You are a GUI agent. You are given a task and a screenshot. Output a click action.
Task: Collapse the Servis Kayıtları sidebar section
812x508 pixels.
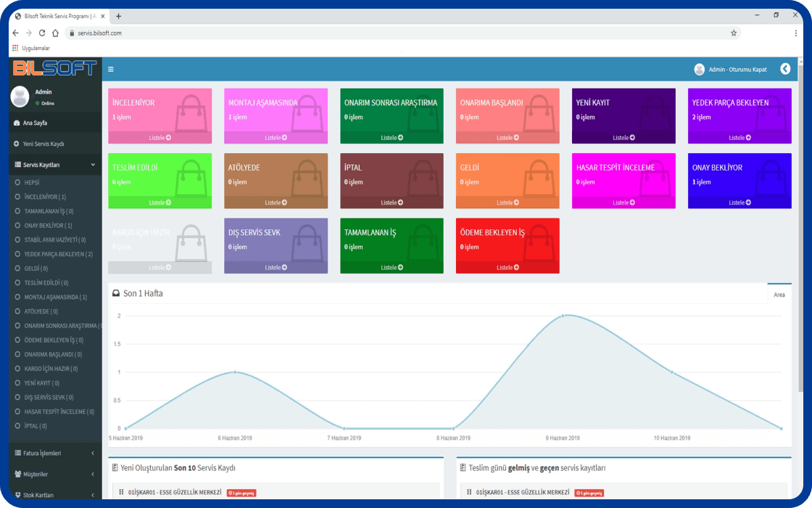pyautogui.click(x=55, y=164)
